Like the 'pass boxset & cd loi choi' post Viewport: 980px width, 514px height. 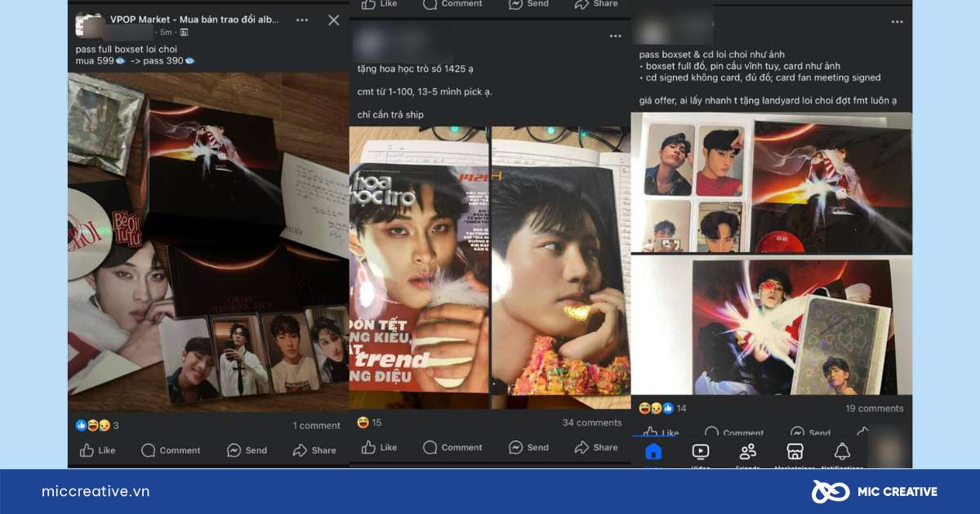(661, 432)
